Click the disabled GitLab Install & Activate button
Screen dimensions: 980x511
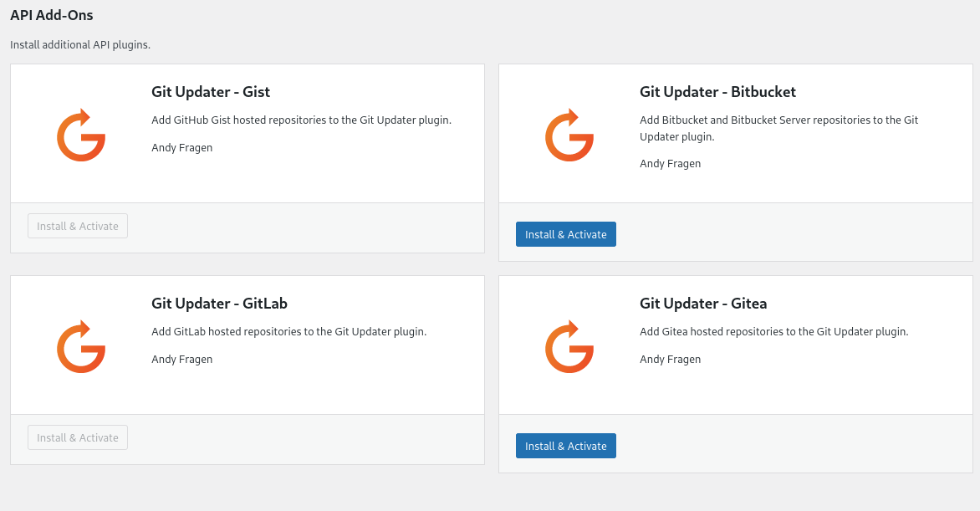77,437
